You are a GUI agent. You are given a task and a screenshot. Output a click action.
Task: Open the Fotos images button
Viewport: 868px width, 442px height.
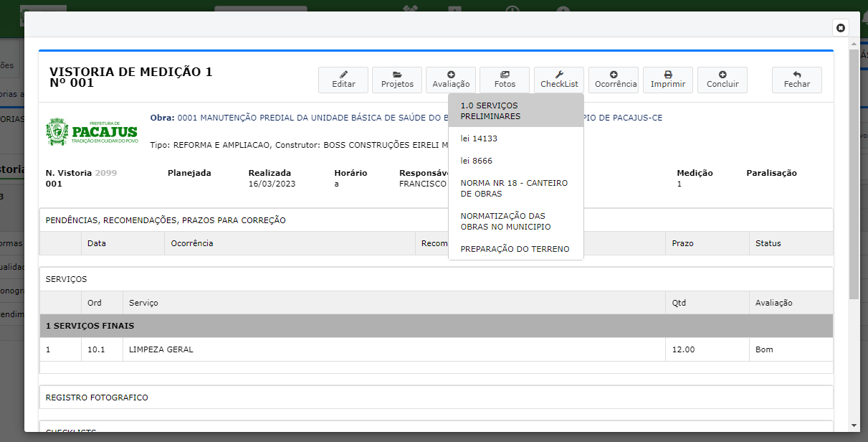(x=505, y=80)
